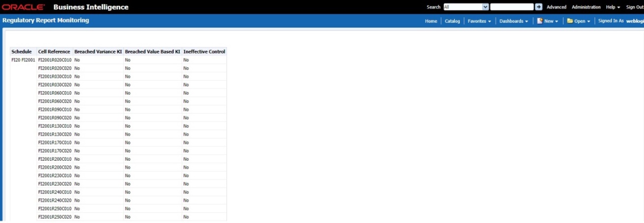Click the Ineffective Control column header
This screenshot has height=223, width=644.
204,52
